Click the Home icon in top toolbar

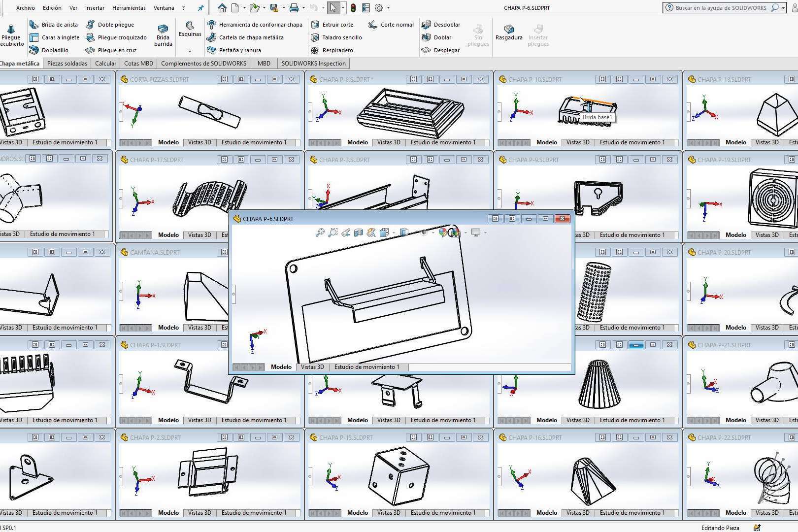(222, 8)
